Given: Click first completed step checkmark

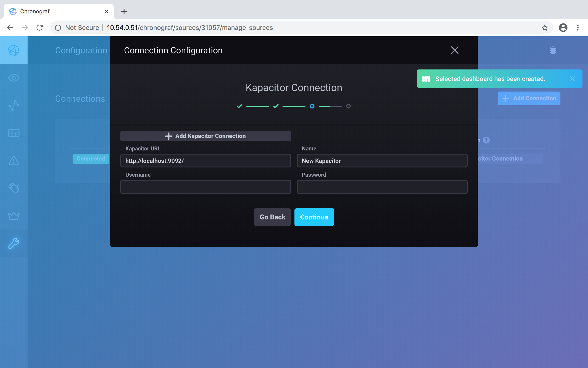Looking at the screenshot, I should (x=240, y=106).
